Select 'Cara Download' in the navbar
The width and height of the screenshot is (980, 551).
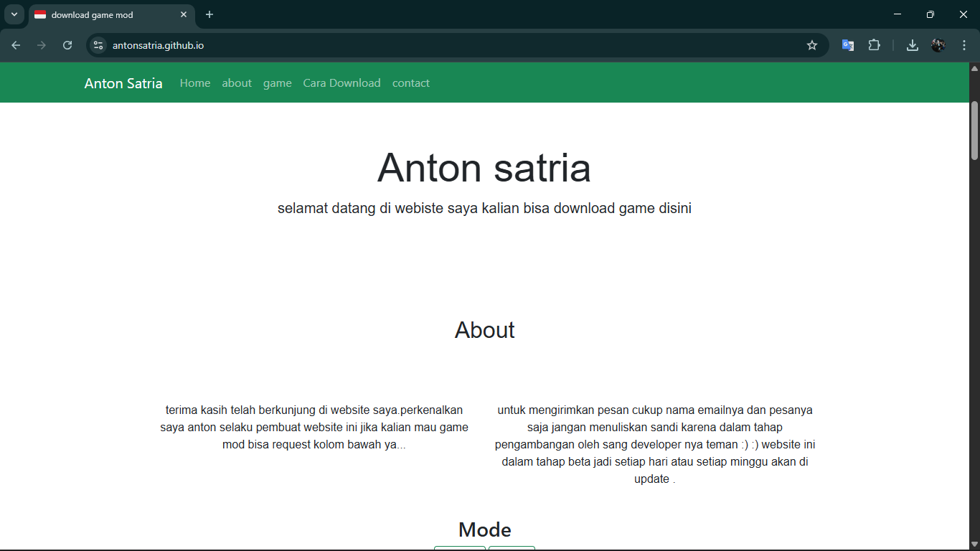pyautogui.click(x=341, y=83)
